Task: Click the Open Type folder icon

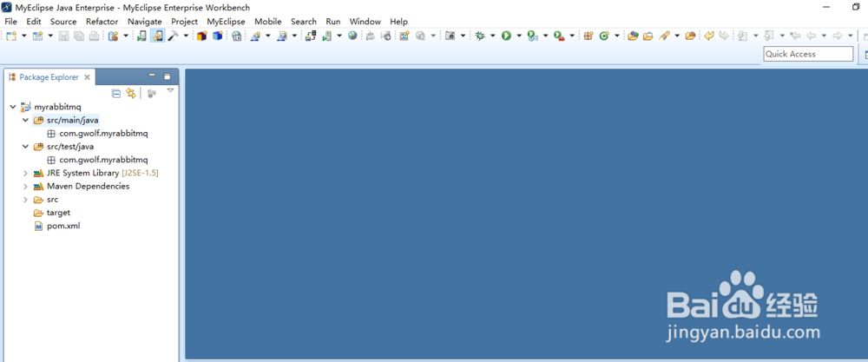Action: click(633, 36)
